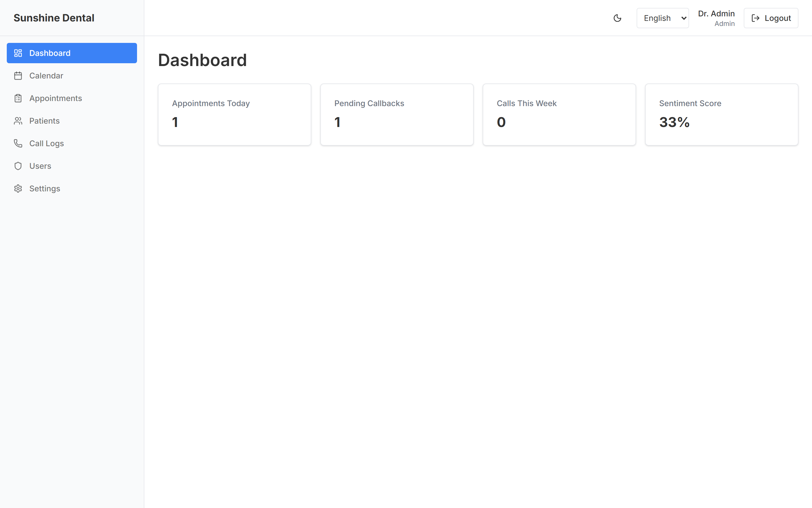Image resolution: width=812 pixels, height=508 pixels.
Task: Click the Dr. Admin user name
Action: (x=716, y=14)
